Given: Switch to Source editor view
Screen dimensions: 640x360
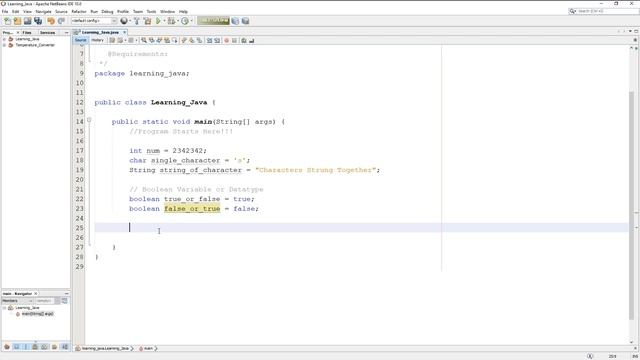Looking at the screenshot, I should tap(80, 40).
